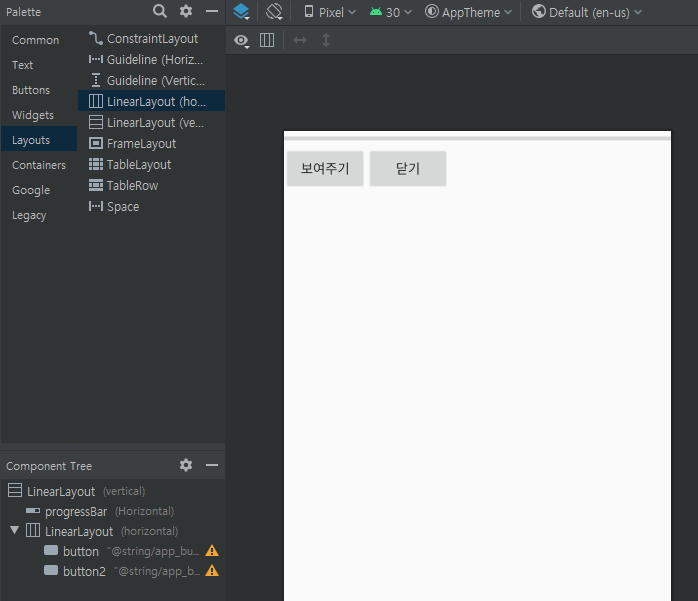
Task: Click warning icon on button row
Action: [x=212, y=551]
